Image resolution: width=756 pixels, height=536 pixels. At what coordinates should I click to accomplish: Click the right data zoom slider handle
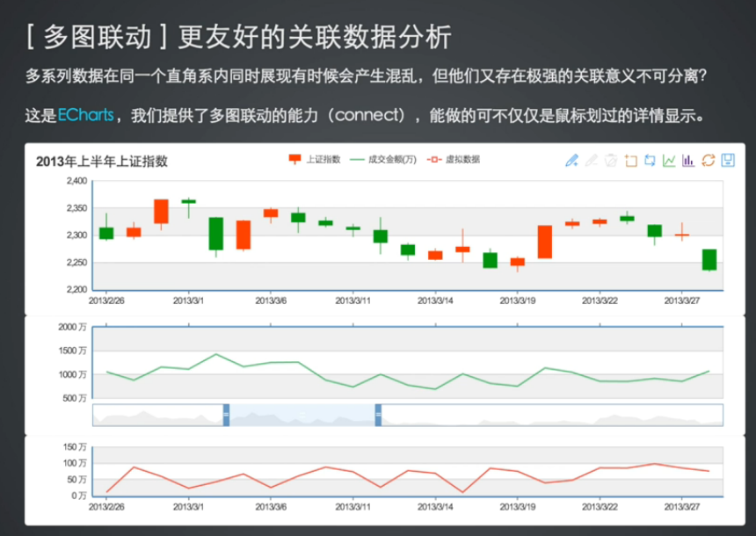pos(379,415)
